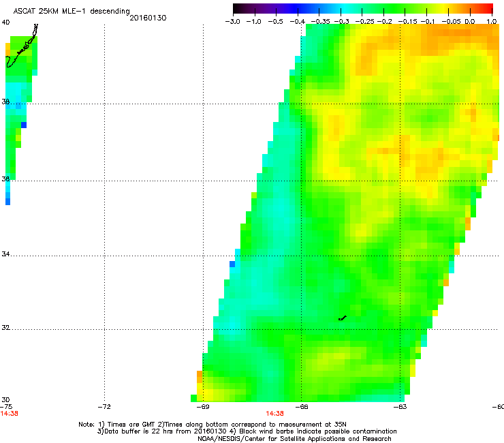Click the longitude label -75

click(6, 407)
